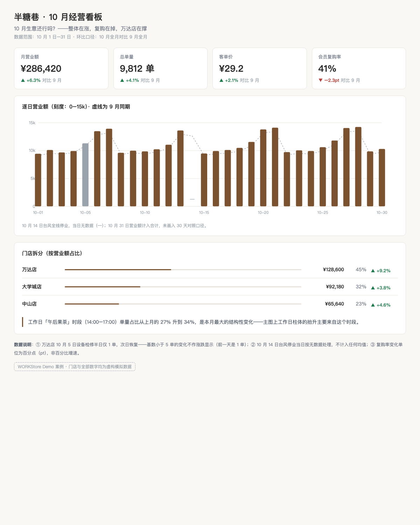The width and height of the screenshot is (420, 525).
Task: Click the ¥128,600 store revenue amount
Action: 334,269
